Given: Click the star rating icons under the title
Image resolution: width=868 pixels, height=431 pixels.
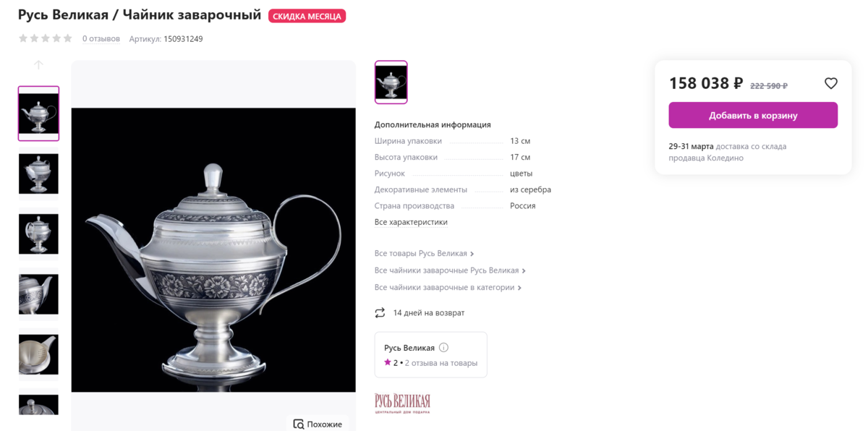Looking at the screenshot, I should pyautogui.click(x=45, y=38).
